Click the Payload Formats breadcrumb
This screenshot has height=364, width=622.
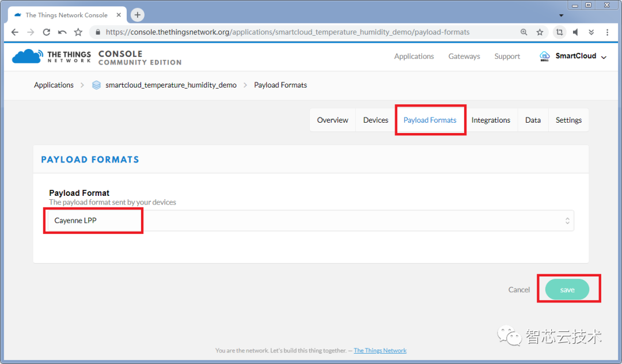click(x=280, y=85)
